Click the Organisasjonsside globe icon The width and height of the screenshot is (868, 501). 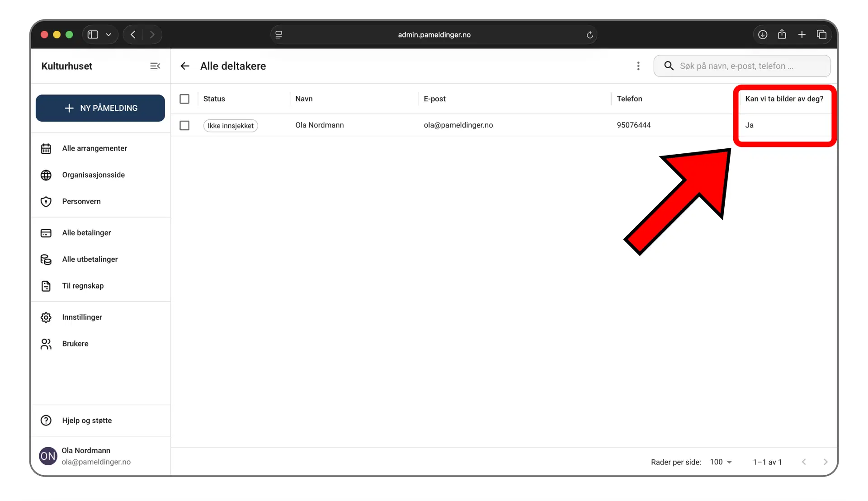46,175
